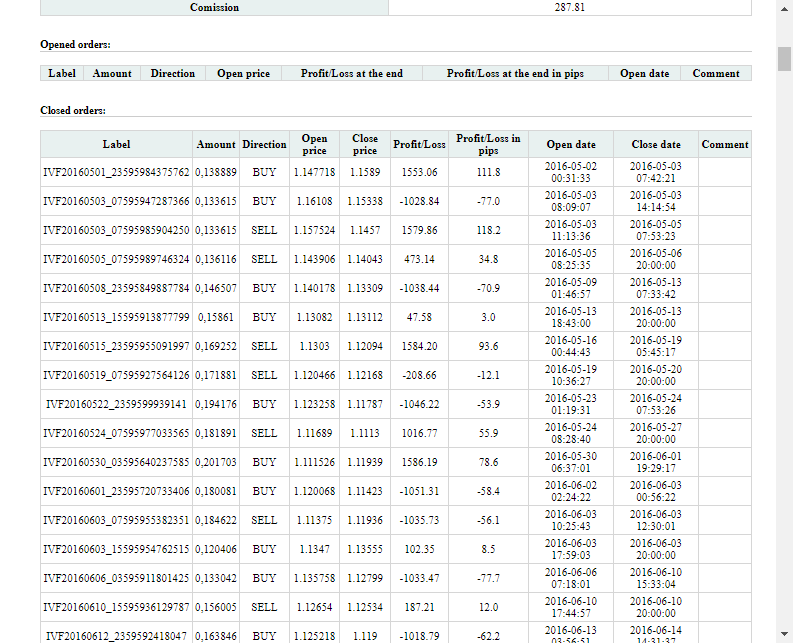The image size is (793, 643).
Task: Click close price 1.1589
Action: pos(365,172)
